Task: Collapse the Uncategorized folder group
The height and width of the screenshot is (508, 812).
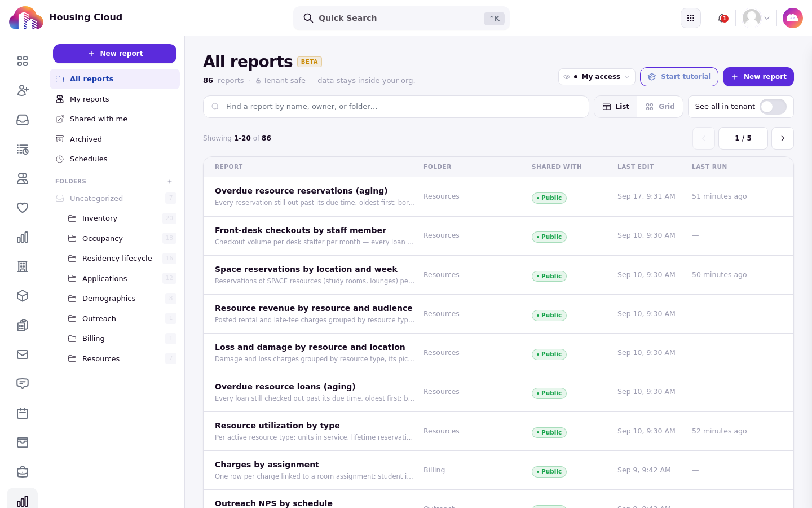Action: point(115,198)
